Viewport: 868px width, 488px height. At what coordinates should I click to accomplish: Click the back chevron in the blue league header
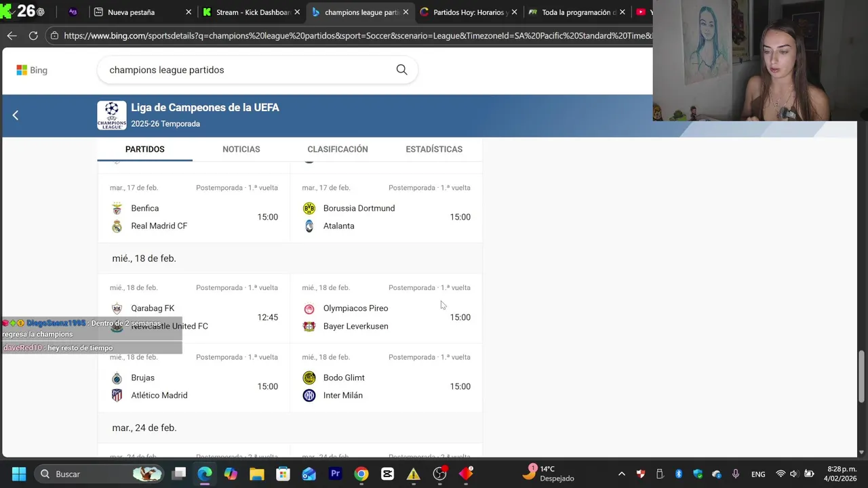(15, 115)
